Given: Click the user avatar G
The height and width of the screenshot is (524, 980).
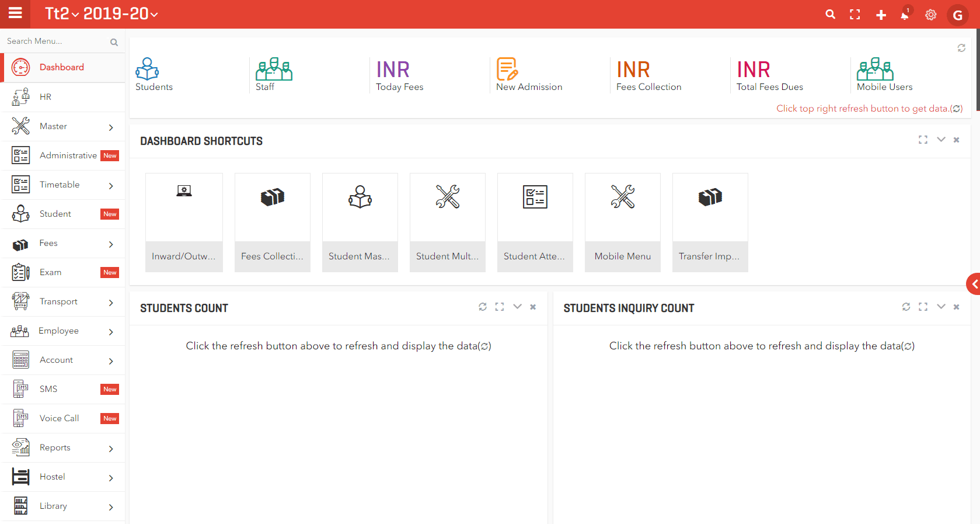Looking at the screenshot, I should pyautogui.click(x=957, y=15).
